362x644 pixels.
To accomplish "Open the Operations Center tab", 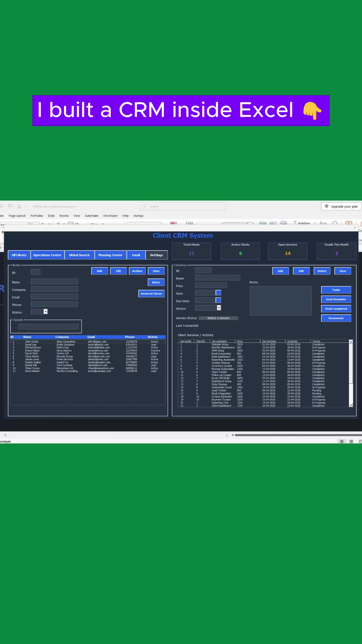I will point(47,255).
